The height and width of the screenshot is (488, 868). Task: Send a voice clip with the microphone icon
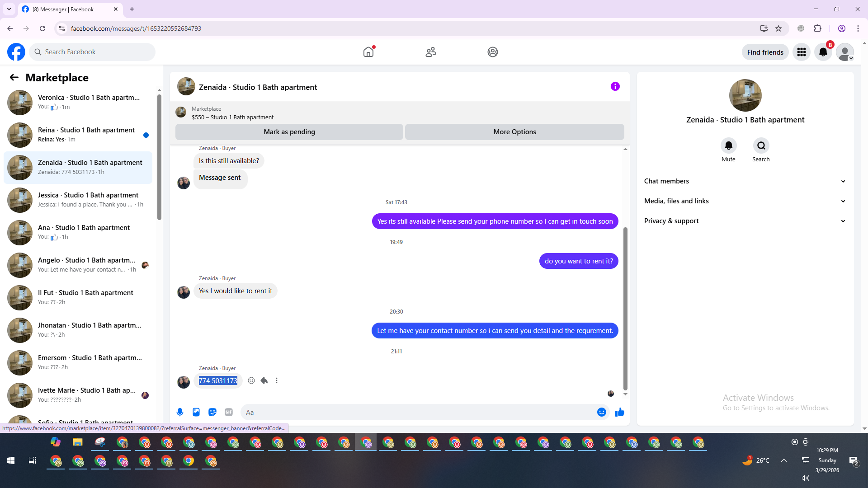pos(180,412)
